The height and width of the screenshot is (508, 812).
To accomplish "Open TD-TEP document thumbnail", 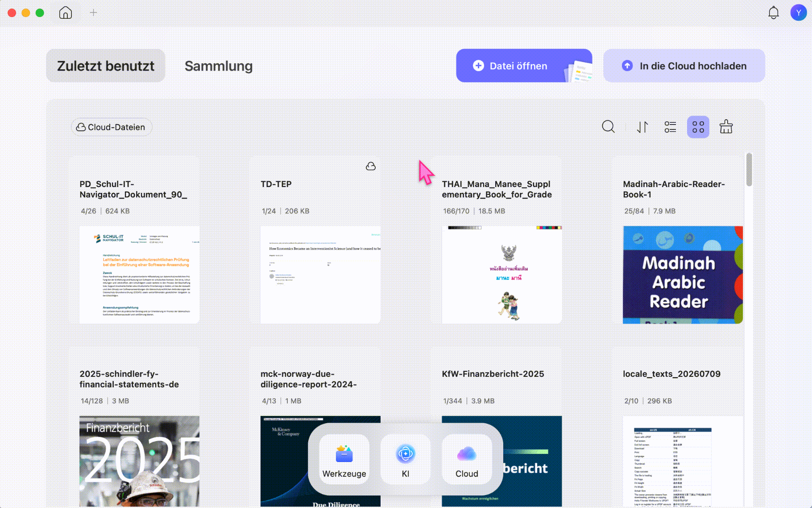I will tap(320, 275).
